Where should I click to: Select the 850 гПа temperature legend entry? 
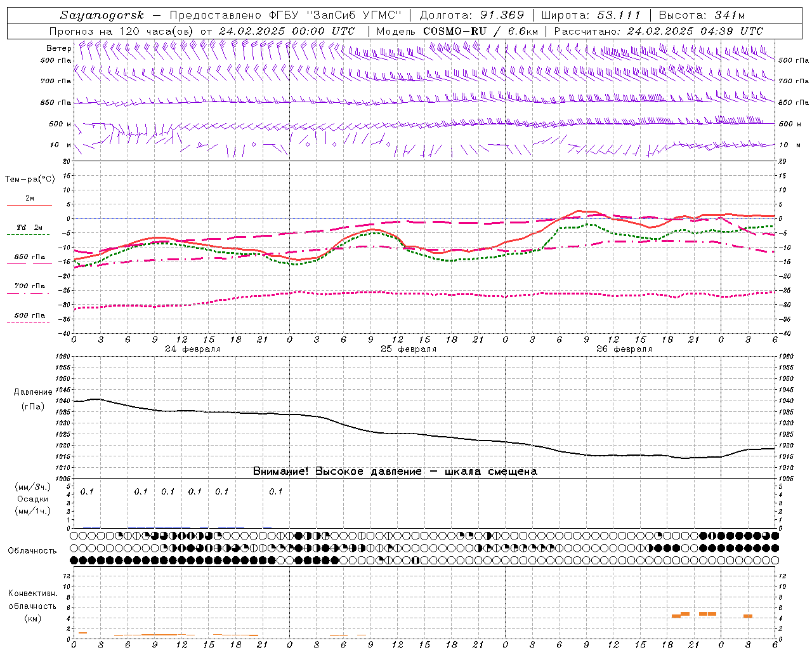(x=29, y=258)
